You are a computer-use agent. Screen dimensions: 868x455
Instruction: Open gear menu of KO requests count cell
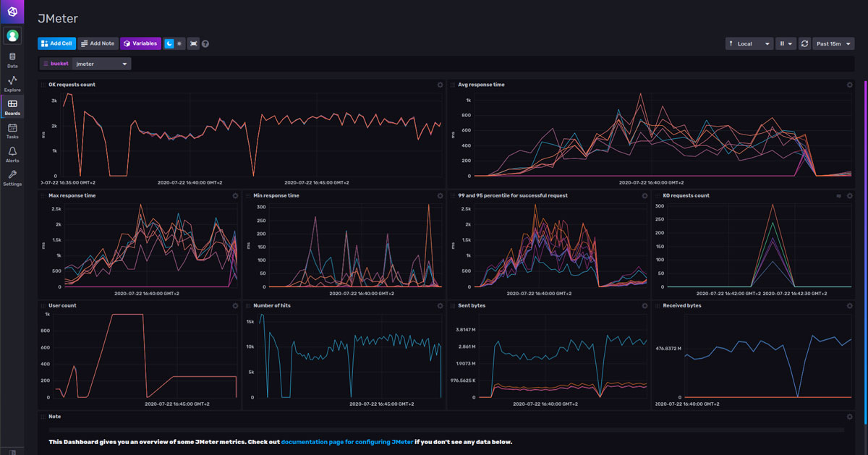click(x=849, y=195)
